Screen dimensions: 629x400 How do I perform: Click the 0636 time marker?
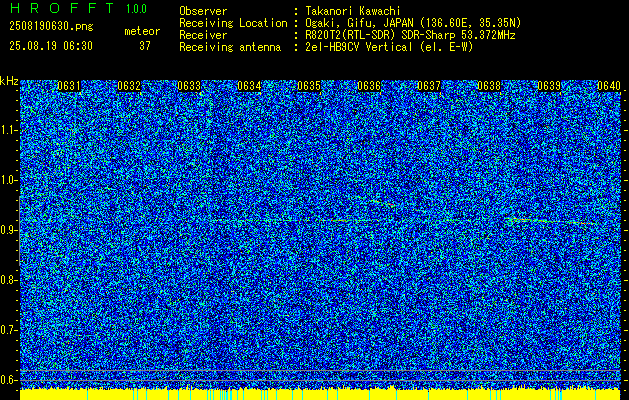[369, 86]
